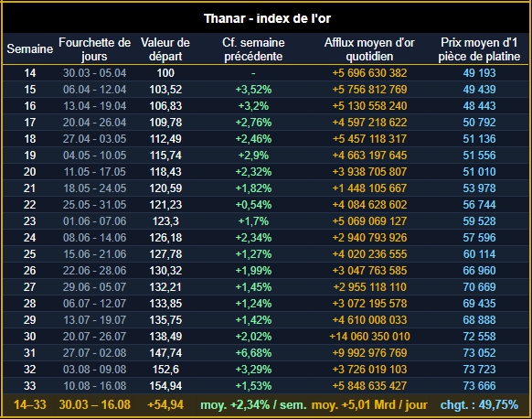Select 'moy. +5,01 Mrd / jour' summary
This screenshot has width=532, height=419.
(369, 404)
